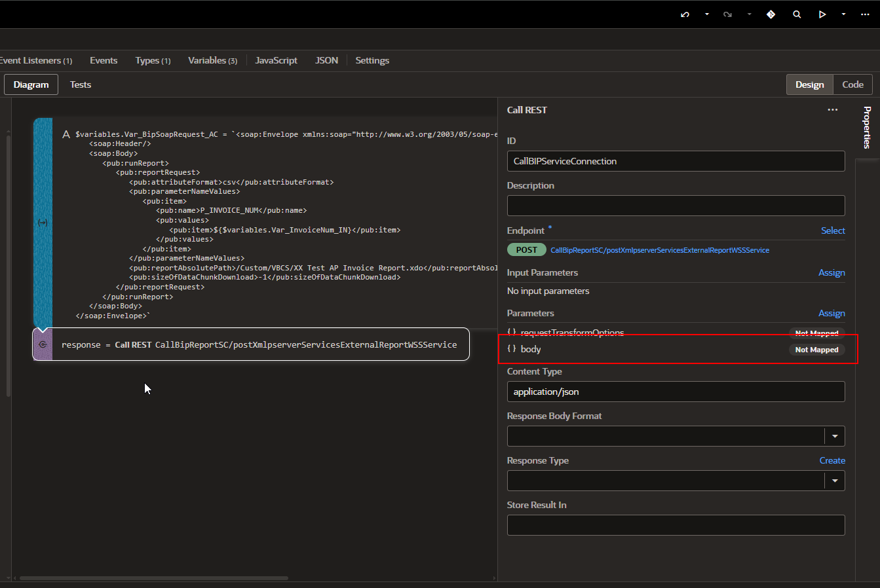Click Select link for Endpoint
Screen dimensions: 880x588
click(833, 230)
